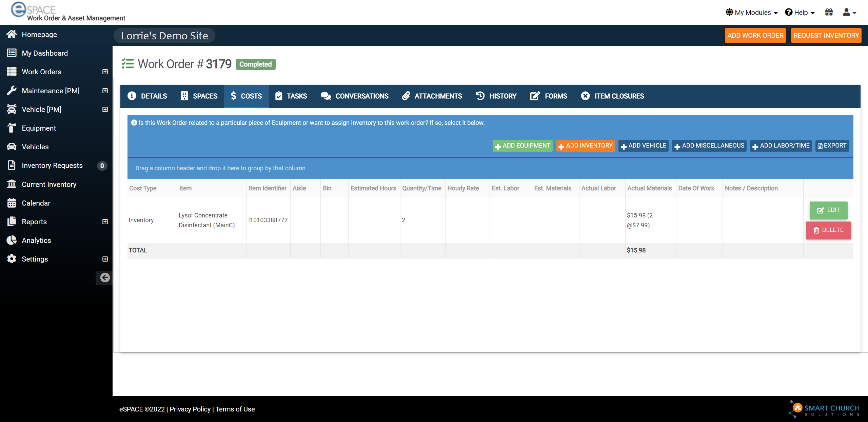Select the Costs tab
This screenshot has height=422, width=868.
pyautogui.click(x=246, y=96)
